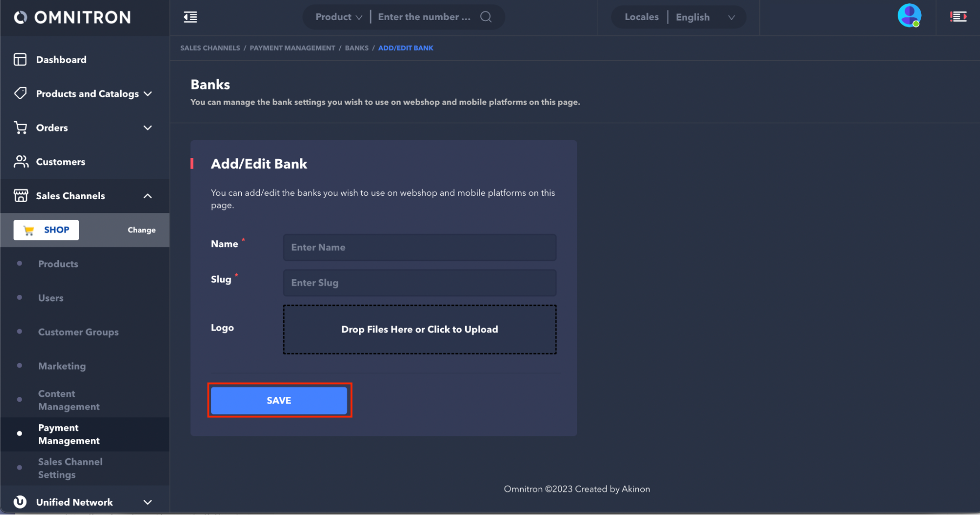Click the logo file upload dropzone
980x515 pixels.
(419, 330)
